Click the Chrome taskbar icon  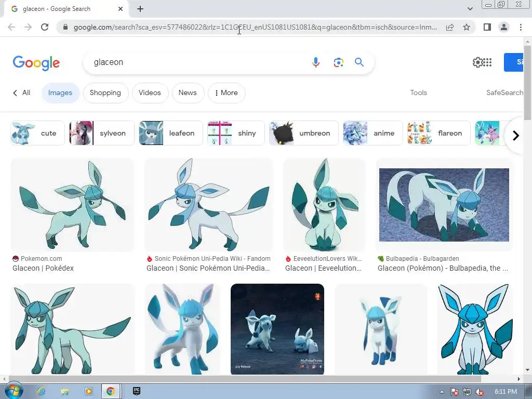[x=110, y=391]
